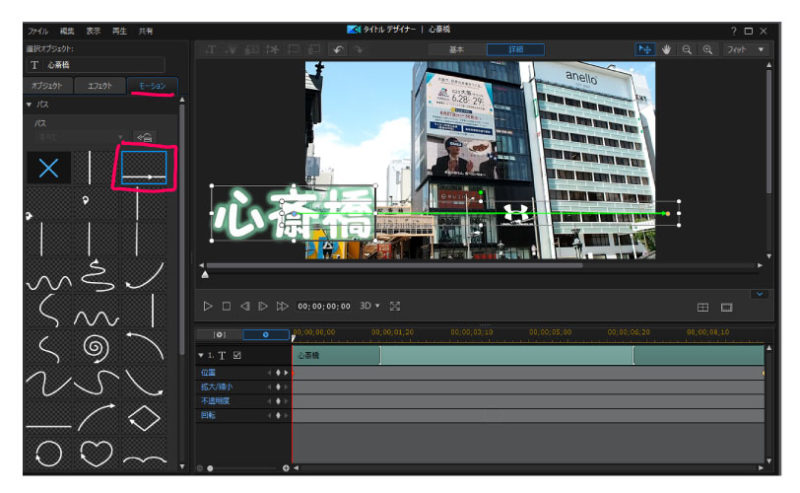The height and width of the screenshot is (493, 800).
Task: Toggle the track 1 checkbox in timeline
Action: point(237,355)
